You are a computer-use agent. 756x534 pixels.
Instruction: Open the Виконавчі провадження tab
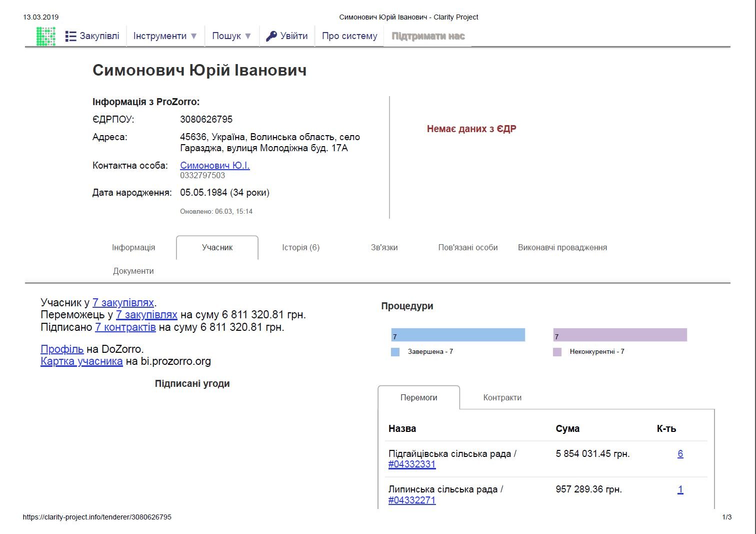[562, 248]
